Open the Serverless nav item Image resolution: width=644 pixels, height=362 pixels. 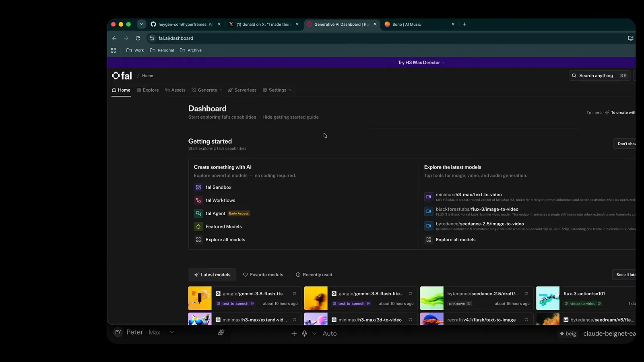pos(242,90)
